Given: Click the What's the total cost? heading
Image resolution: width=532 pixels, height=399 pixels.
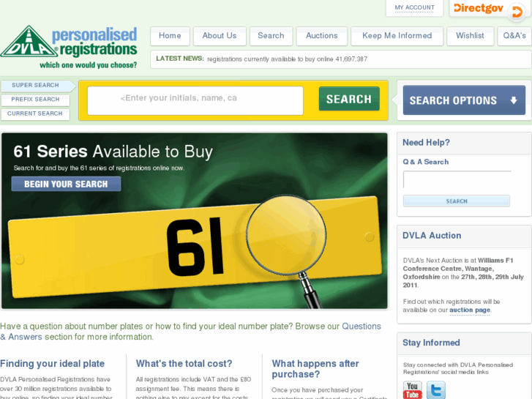Looking at the screenshot, I should (184, 364).
